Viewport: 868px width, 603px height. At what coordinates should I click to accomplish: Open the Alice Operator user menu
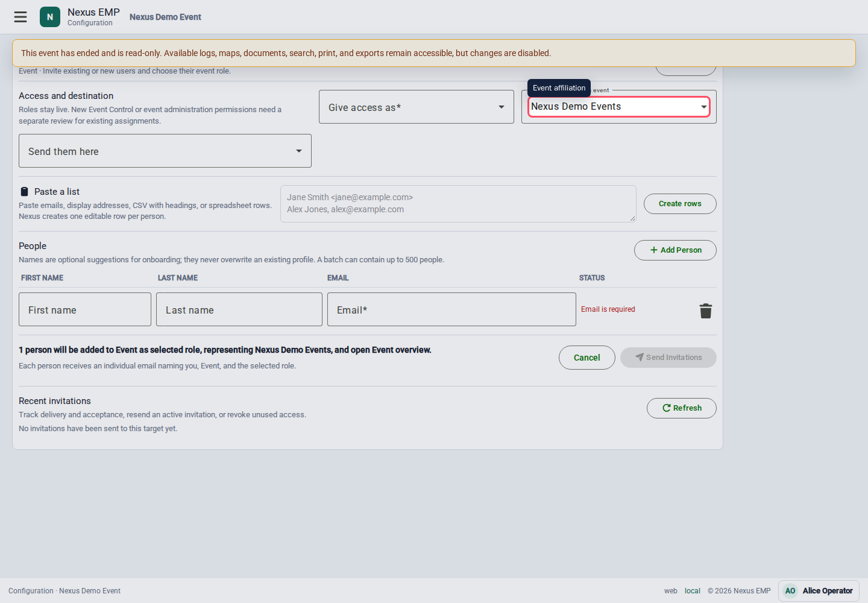(x=819, y=591)
